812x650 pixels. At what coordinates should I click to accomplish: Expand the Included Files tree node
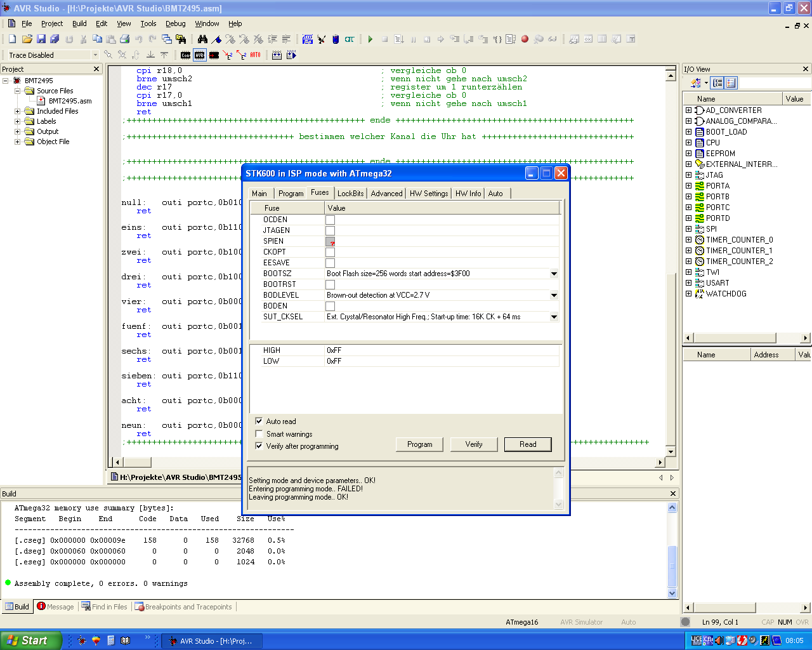click(18, 111)
